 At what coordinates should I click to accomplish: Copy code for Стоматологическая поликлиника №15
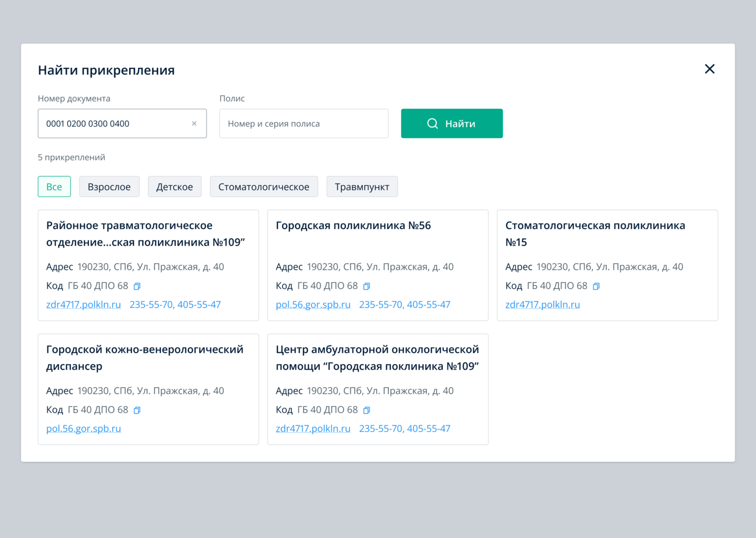tap(596, 286)
